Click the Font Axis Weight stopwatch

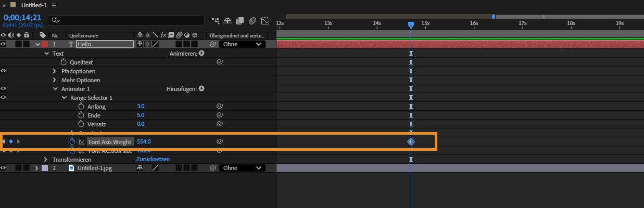(72, 141)
